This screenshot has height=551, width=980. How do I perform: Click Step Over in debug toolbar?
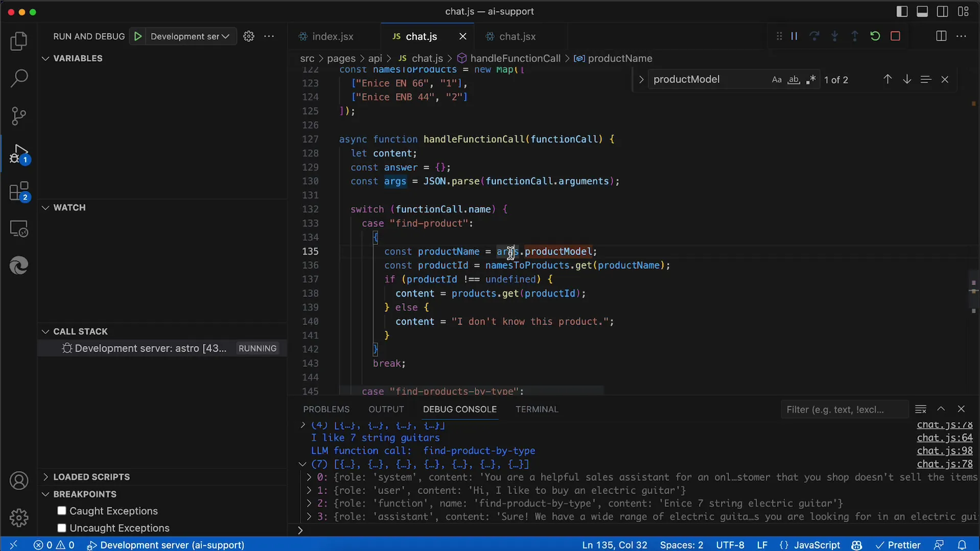(x=814, y=36)
